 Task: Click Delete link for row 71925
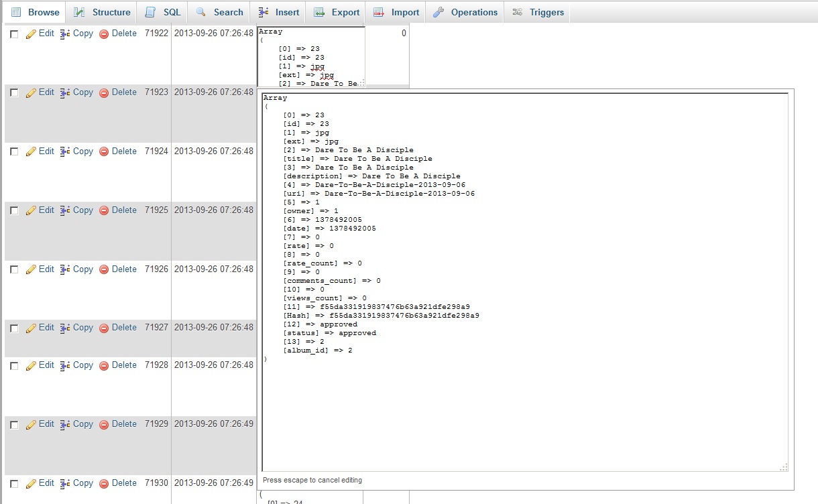click(124, 210)
